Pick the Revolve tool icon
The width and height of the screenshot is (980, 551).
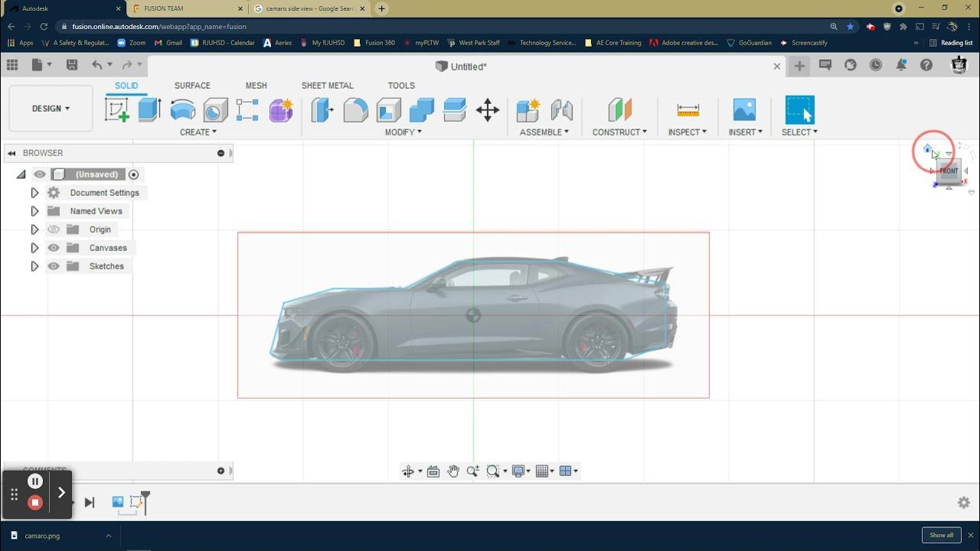pyautogui.click(x=182, y=110)
